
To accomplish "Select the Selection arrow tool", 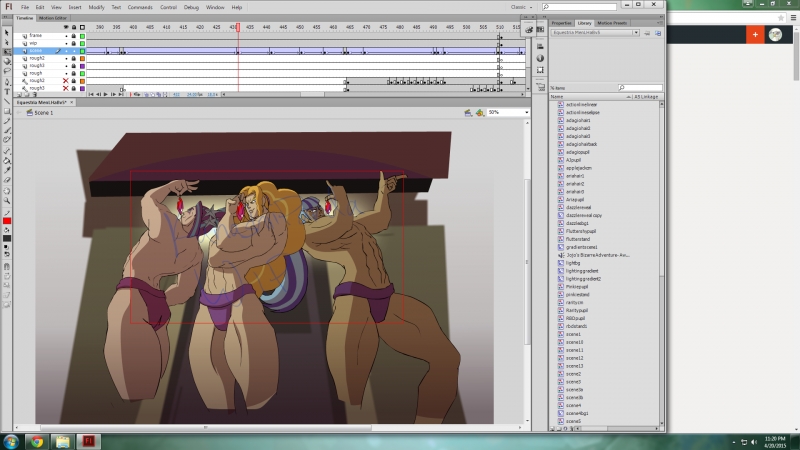I will tap(7, 34).
